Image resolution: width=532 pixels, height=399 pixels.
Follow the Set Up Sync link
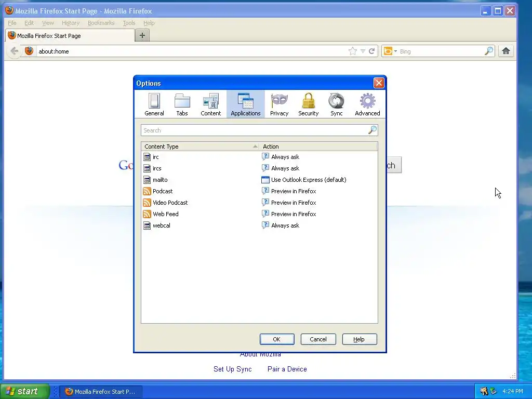[232, 369]
